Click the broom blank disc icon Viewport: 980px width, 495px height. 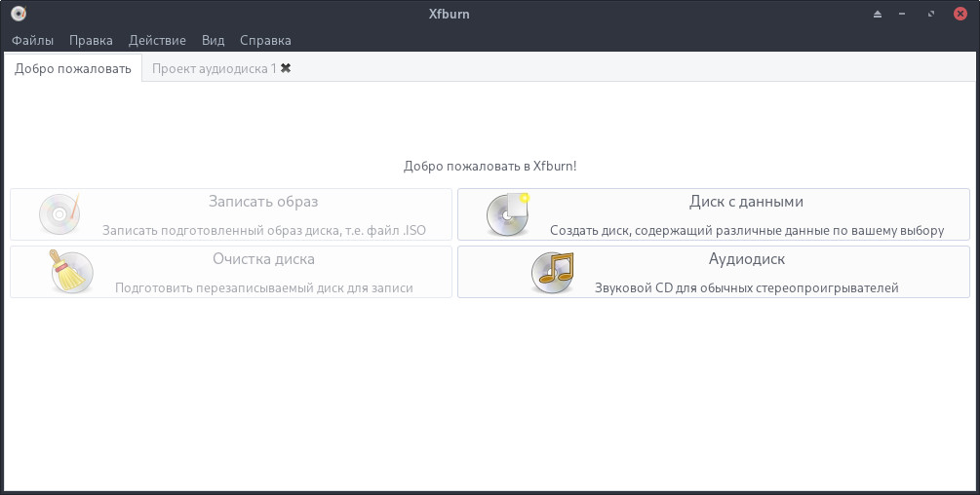[71, 272]
